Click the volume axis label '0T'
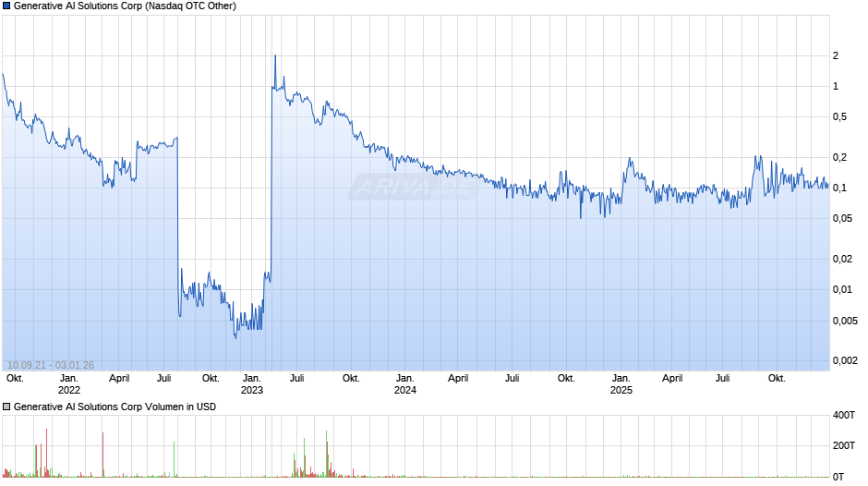The width and height of the screenshot is (868, 486). coord(838,477)
